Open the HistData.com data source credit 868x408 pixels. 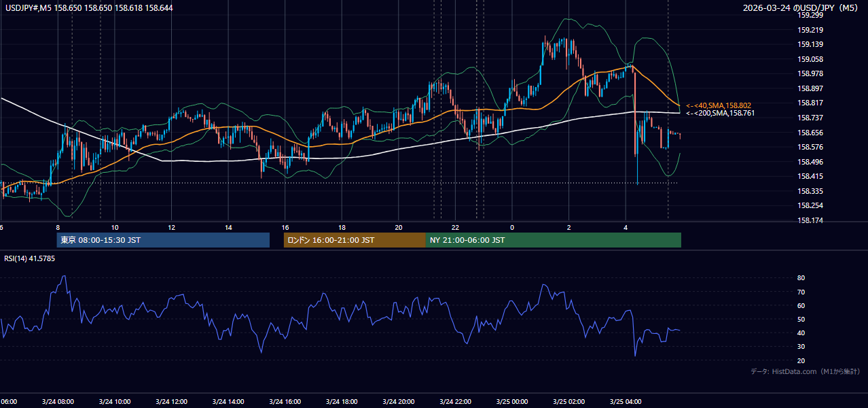pos(806,371)
